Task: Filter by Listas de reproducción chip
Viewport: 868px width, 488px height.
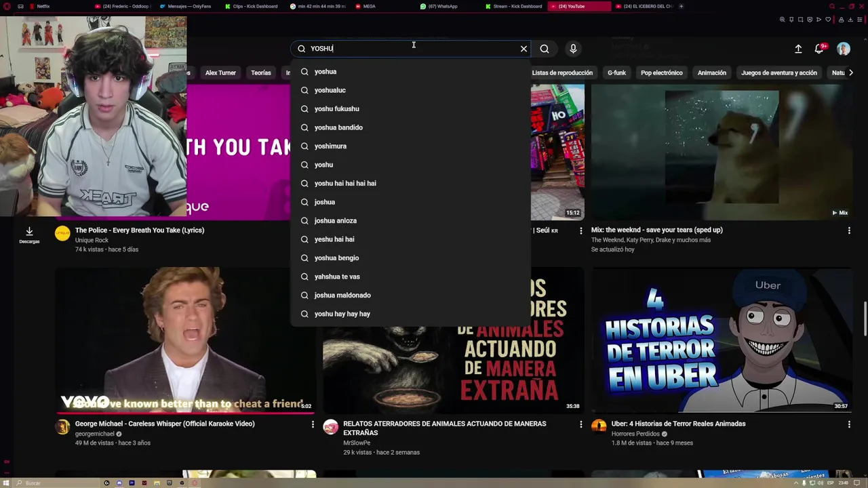Action: pos(562,73)
